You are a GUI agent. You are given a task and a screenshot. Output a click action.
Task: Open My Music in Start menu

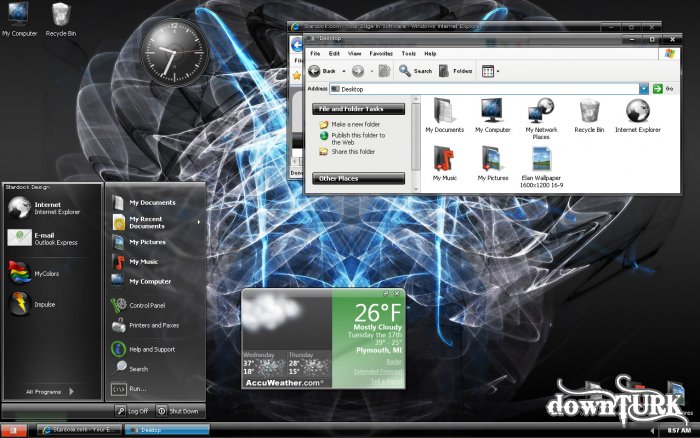click(135, 262)
